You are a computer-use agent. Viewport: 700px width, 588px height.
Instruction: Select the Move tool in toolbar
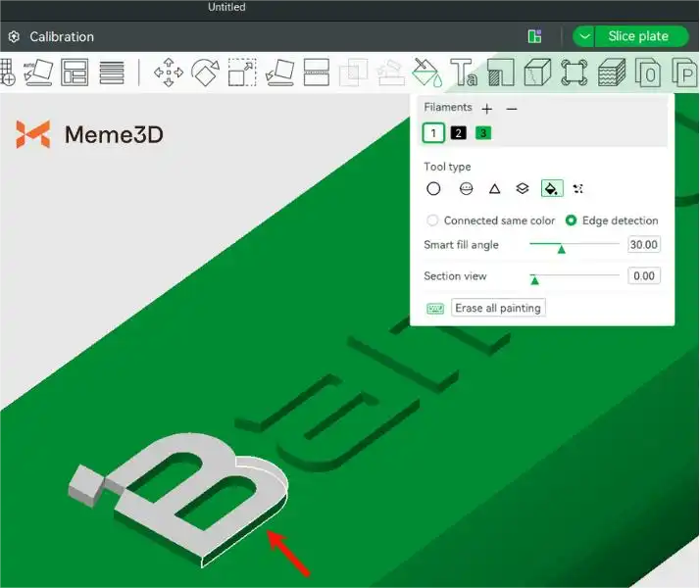169,73
